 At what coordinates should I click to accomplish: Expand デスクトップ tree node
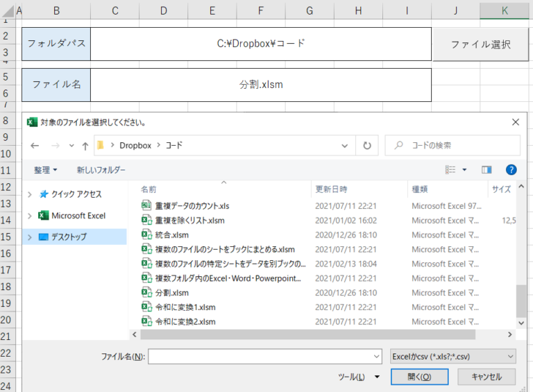(x=30, y=237)
